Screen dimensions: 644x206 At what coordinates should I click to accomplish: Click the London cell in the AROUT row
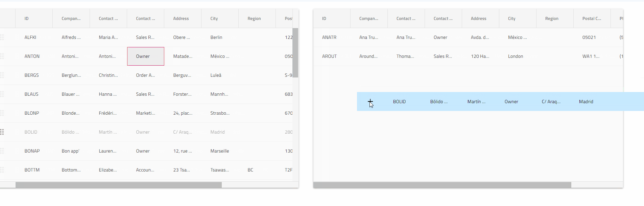pos(516,56)
